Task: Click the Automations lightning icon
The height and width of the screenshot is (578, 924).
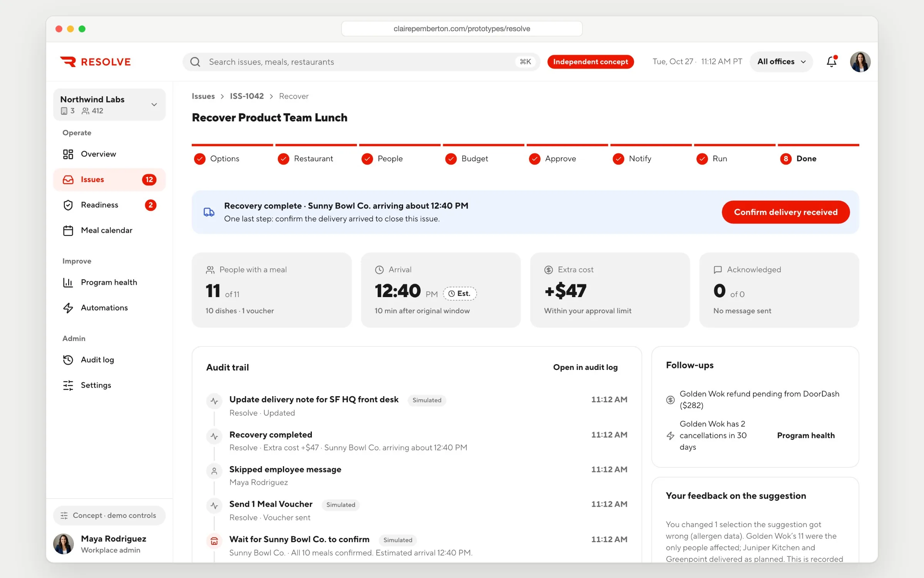Action: (68, 308)
